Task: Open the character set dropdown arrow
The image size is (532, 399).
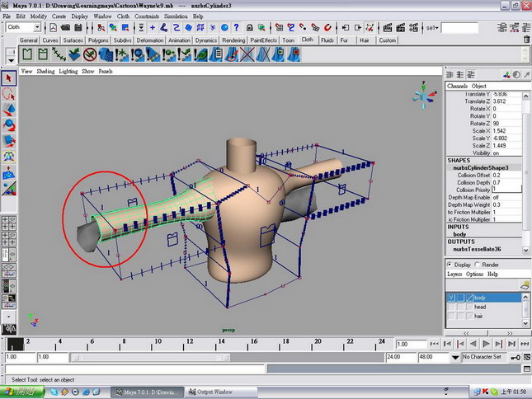Action: coord(455,357)
